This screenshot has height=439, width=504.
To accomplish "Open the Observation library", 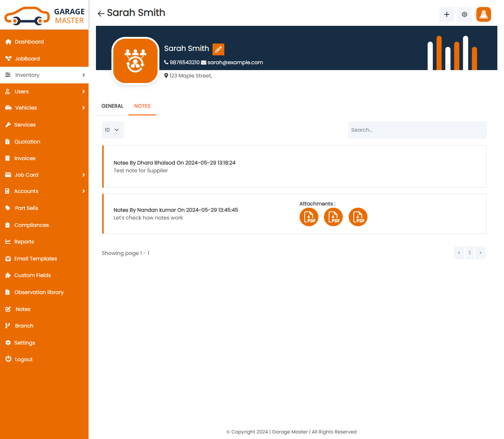I will tap(39, 292).
